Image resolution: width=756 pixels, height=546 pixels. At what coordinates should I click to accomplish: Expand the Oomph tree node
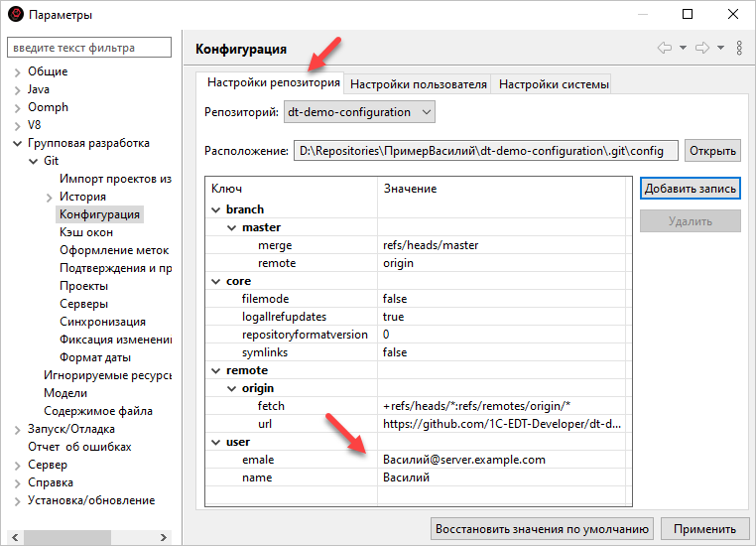pyautogui.click(x=17, y=108)
